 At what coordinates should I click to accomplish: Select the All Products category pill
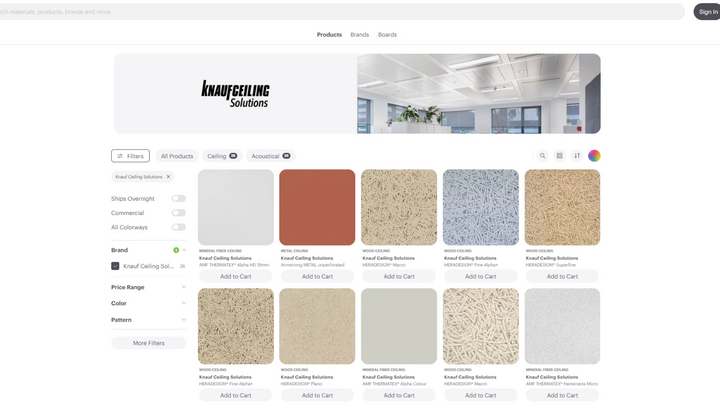pyautogui.click(x=177, y=156)
